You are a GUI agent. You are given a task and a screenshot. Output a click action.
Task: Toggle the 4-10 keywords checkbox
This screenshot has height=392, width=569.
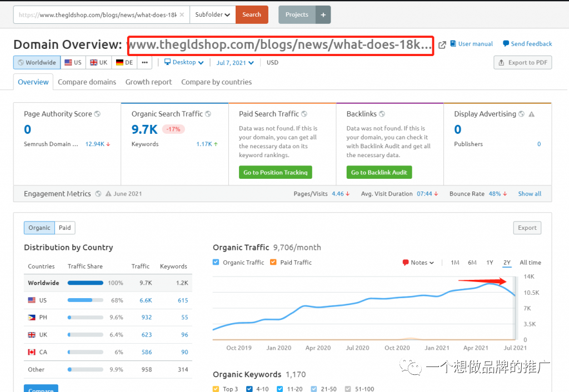click(249, 389)
